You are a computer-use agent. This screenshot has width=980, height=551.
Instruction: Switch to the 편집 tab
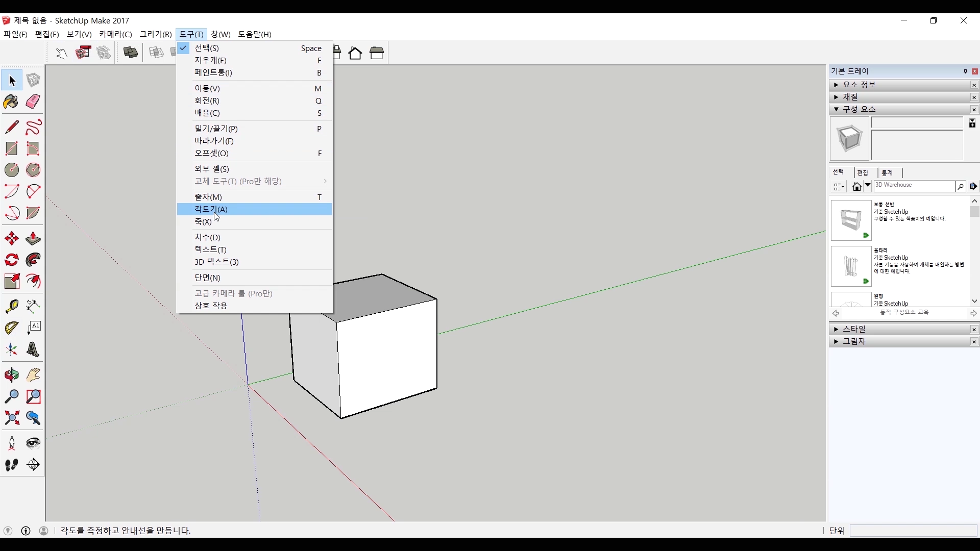(863, 173)
